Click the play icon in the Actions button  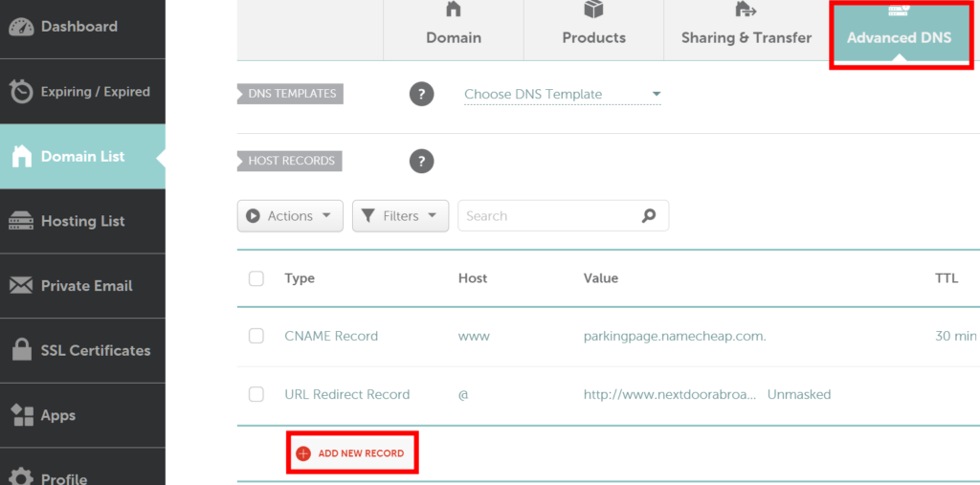tap(253, 215)
